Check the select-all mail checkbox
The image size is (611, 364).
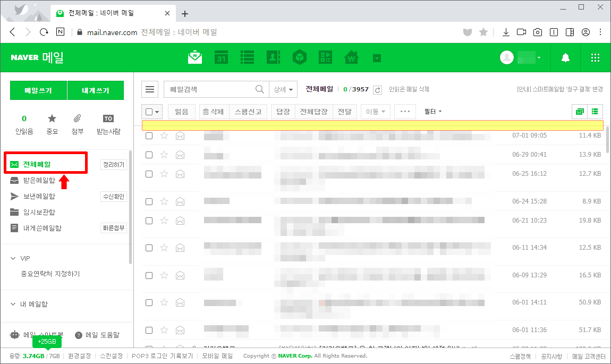pos(149,112)
